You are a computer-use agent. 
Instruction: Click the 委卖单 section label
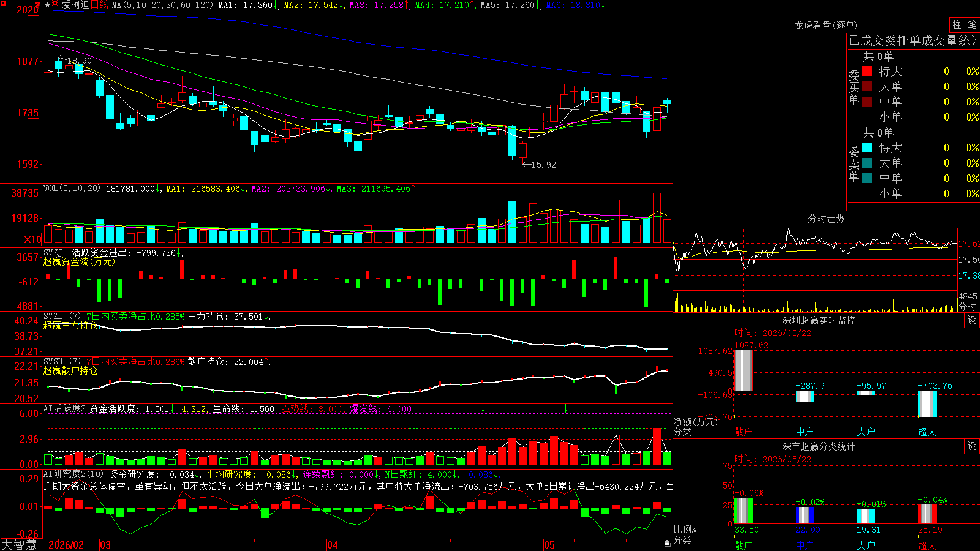click(x=854, y=163)
